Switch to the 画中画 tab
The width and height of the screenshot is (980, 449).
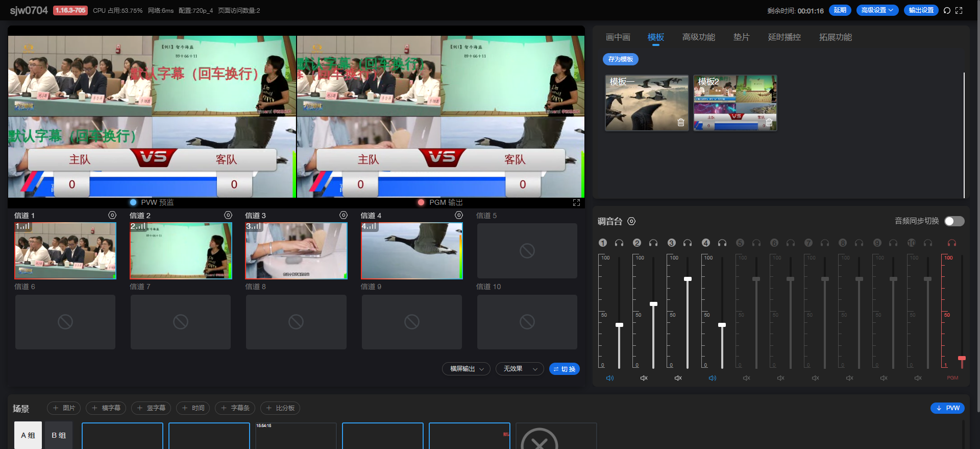(618, 37)
